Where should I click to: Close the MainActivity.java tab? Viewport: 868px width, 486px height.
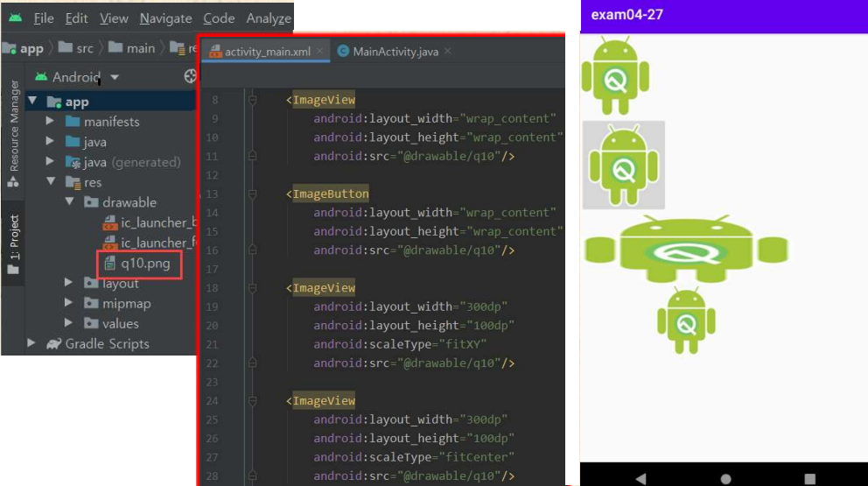447,51
